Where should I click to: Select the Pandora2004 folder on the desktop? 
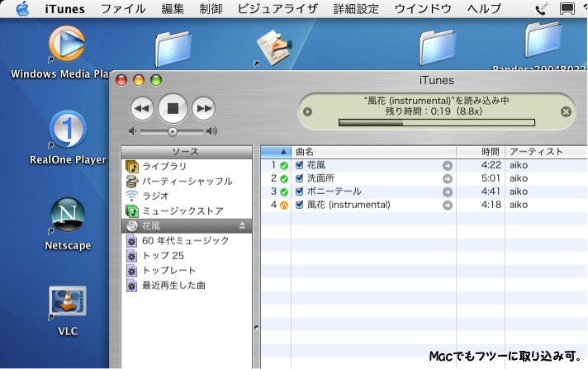543,40
